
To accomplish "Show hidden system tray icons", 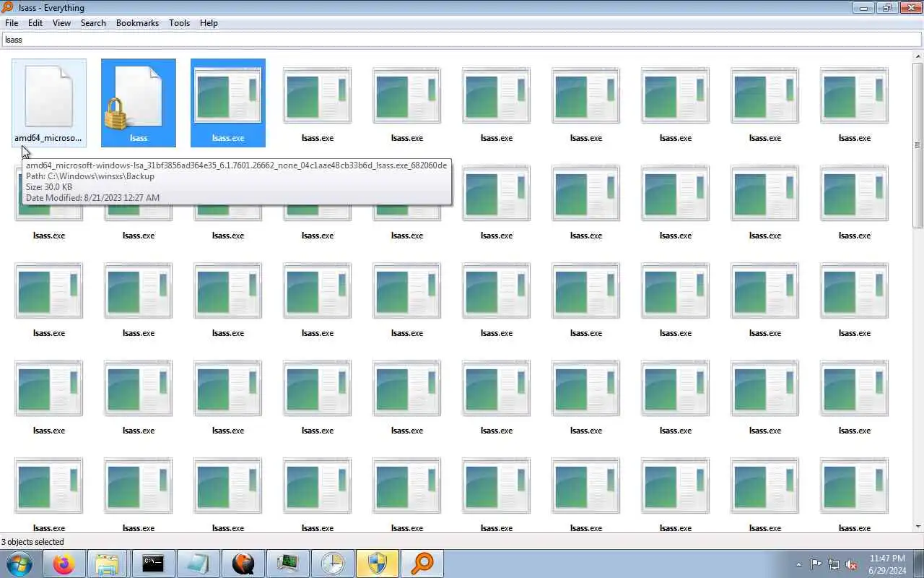I will pos(798,564).
